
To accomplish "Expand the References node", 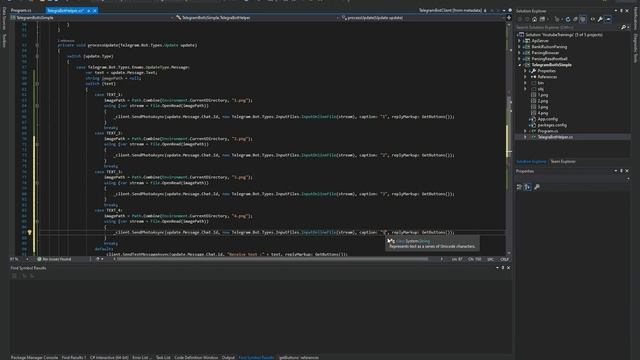I will [x=525, y=77].
